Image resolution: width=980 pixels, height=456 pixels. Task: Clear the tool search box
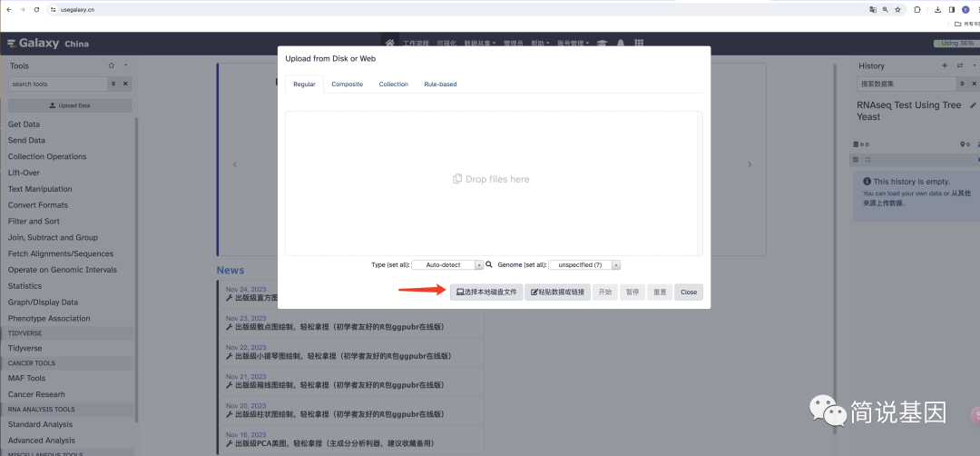(125, 84)
